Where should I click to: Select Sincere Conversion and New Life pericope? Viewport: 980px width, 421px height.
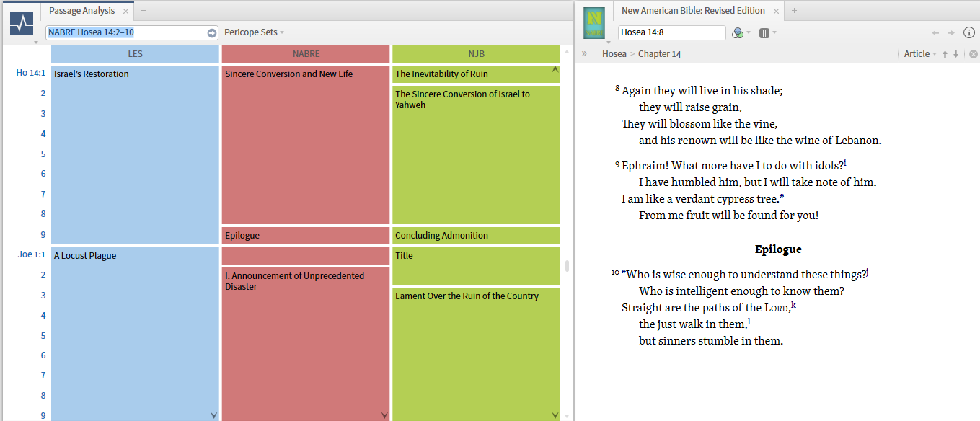point(306,144)
